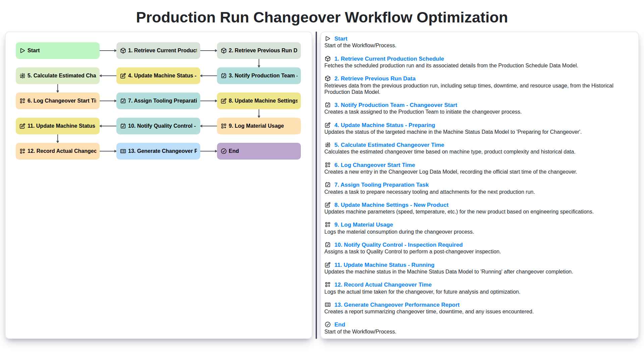Click the grid icon next to Log Material Usage entry
This screenshot has width=644, height=362.
328,225
